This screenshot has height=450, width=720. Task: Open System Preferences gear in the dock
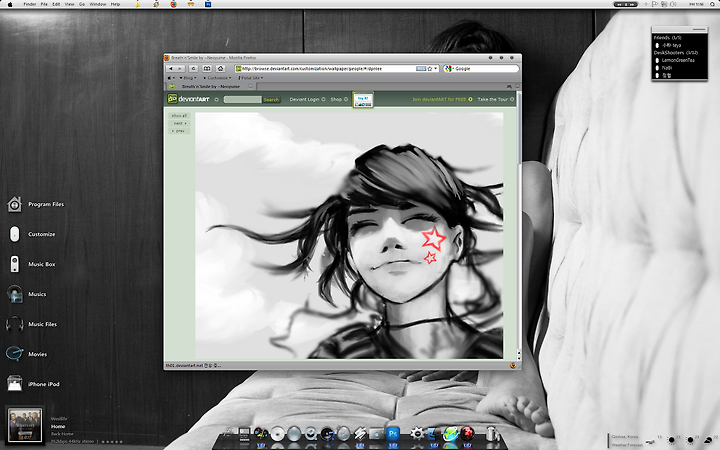[417, 433]
